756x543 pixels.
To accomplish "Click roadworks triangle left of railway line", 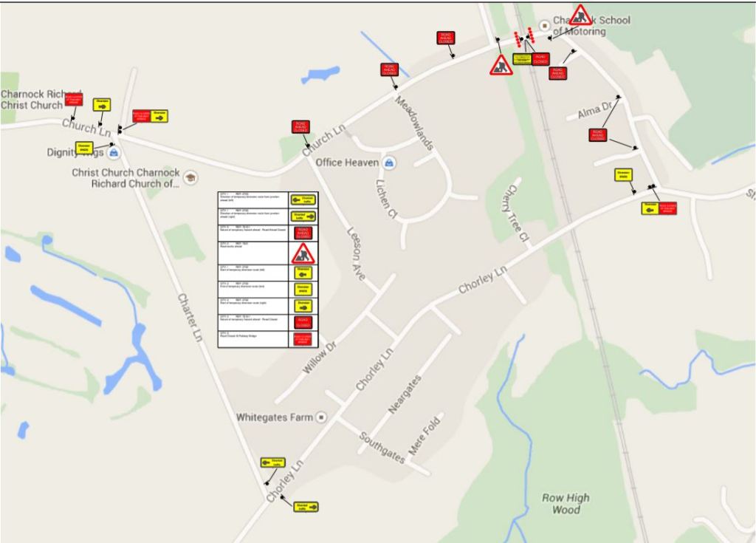I will pyautogui.click(x=501, y=66).
